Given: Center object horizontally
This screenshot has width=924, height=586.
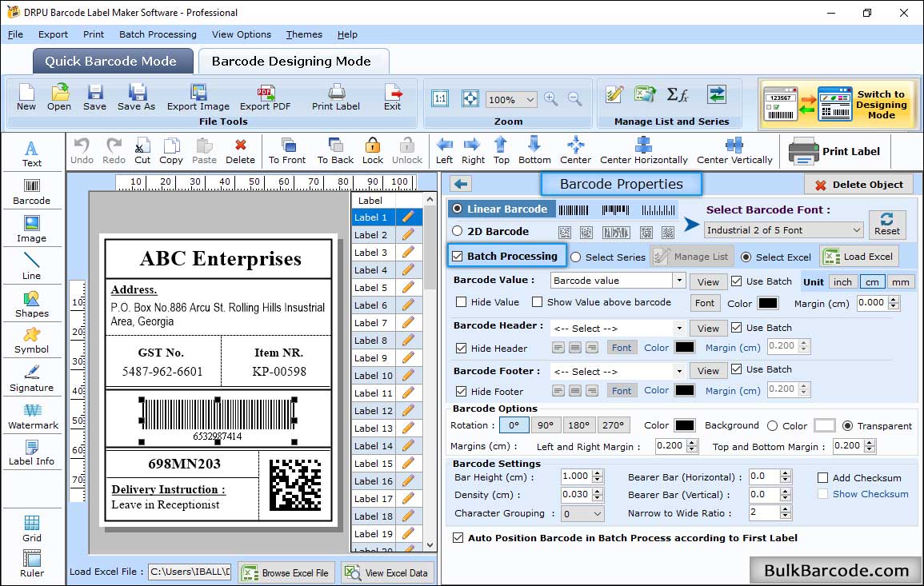Looking at the screenshot, I should [644, 151].
